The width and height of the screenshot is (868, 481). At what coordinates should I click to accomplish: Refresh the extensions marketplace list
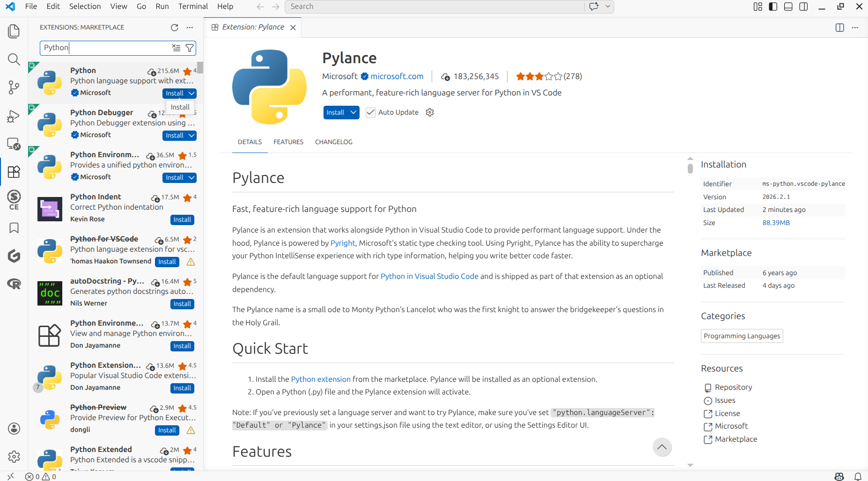click(175, 28)
